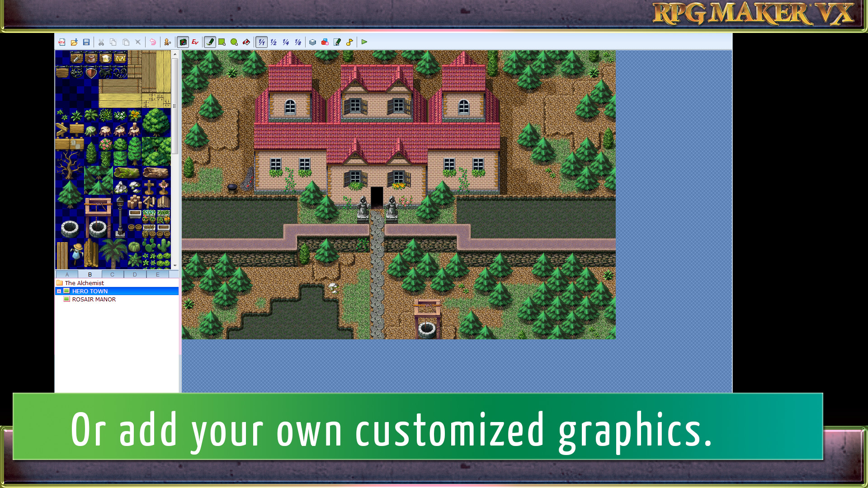Undo the last map edit
Screen dimensions: 868x488
point(153,42)
